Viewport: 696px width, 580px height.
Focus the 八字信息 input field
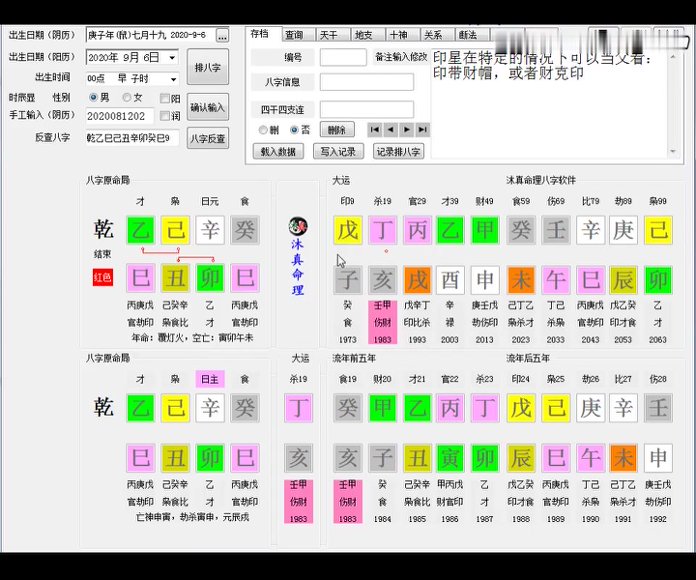pyautogui.click(x=367, y=82)
